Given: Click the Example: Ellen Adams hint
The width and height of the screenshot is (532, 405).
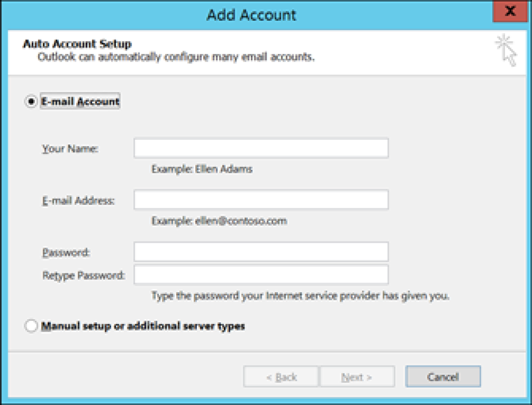Looking at the screenshot, I should [202, 169].
